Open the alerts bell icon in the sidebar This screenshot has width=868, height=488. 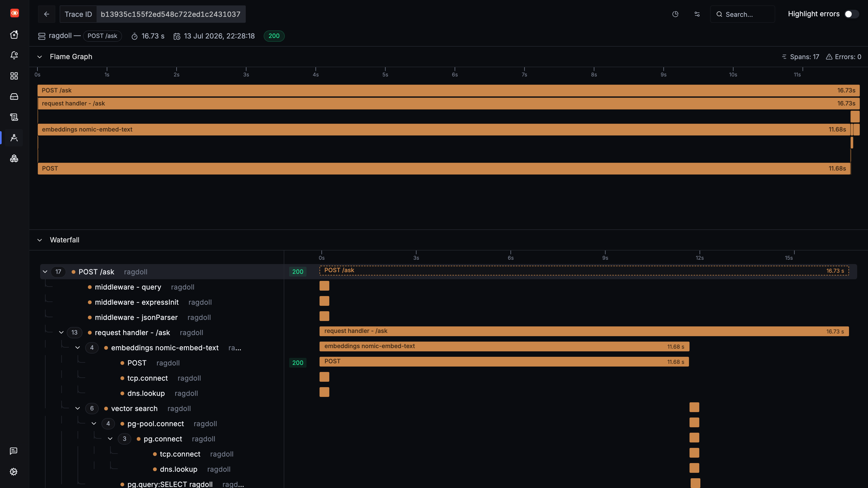[14, 55]
